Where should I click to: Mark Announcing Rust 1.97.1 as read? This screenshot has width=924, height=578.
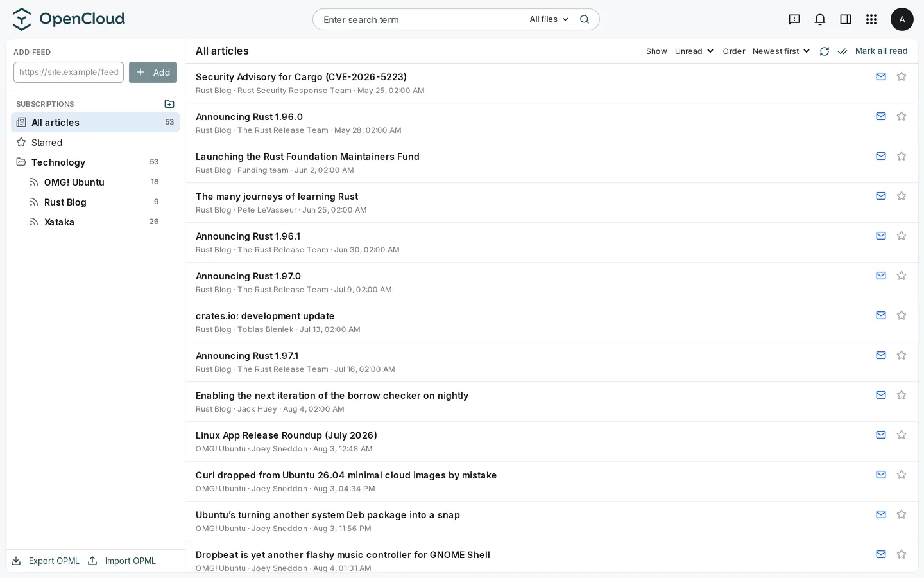881,355
